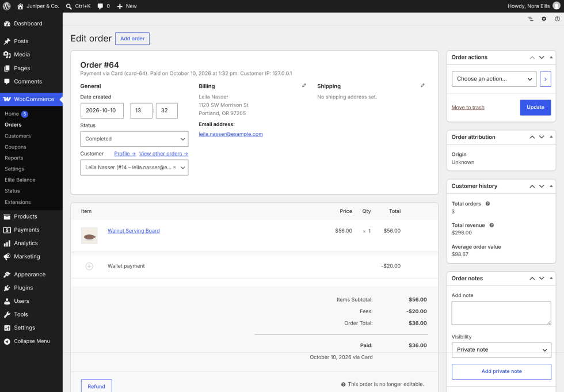The image size is (564, 392).
Task: Click Total revenue help tooltip icon
Action: (491, 225)
